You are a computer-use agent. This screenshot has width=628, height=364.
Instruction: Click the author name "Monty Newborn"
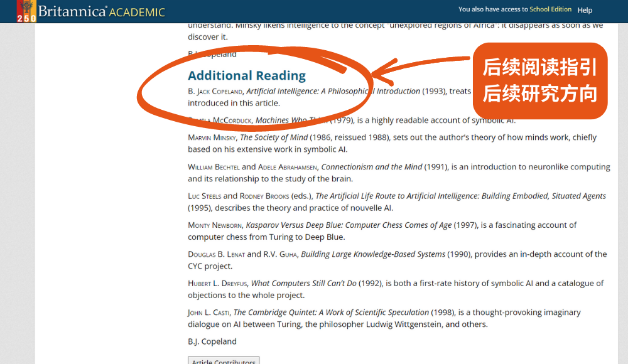[x=215, y=225]
